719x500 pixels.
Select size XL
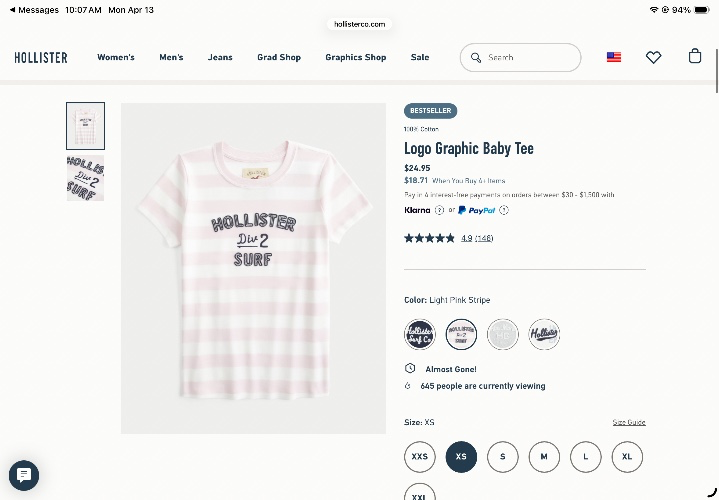[627, 456]
